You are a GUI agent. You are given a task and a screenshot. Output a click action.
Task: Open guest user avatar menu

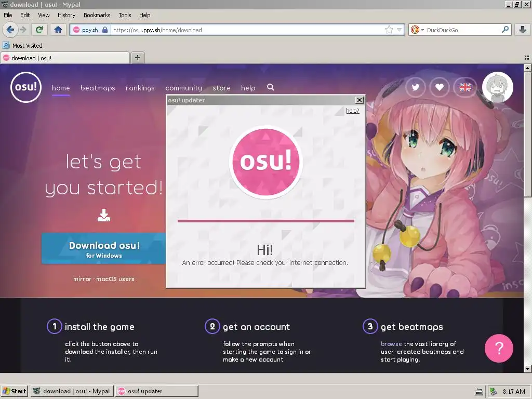[497, 87]
